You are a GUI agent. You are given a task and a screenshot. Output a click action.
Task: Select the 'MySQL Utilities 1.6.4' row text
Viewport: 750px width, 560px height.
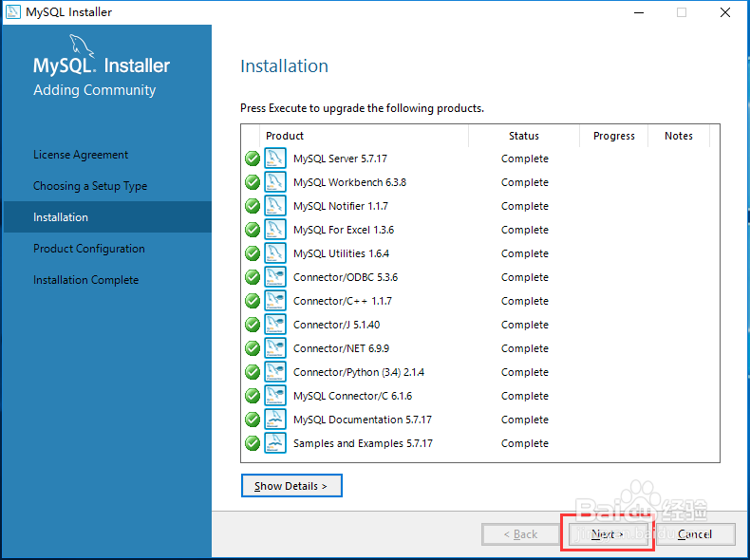(x=341, y=253)
